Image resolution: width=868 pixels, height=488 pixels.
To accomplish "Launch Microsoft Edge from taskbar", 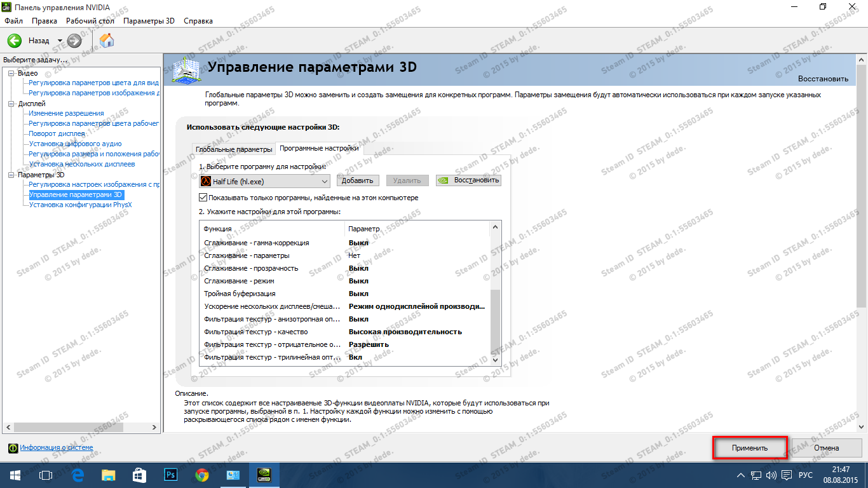I will pyautogui.click(x=78, y=475).
